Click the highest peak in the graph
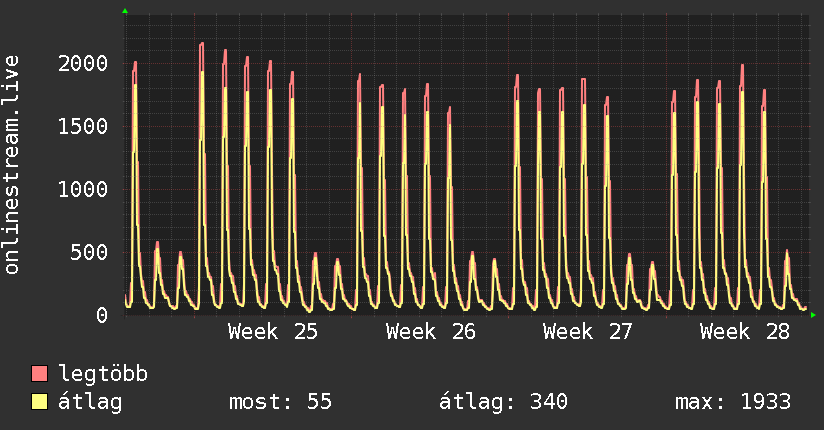This screenshot has width=824, height=430. point(202,44)
